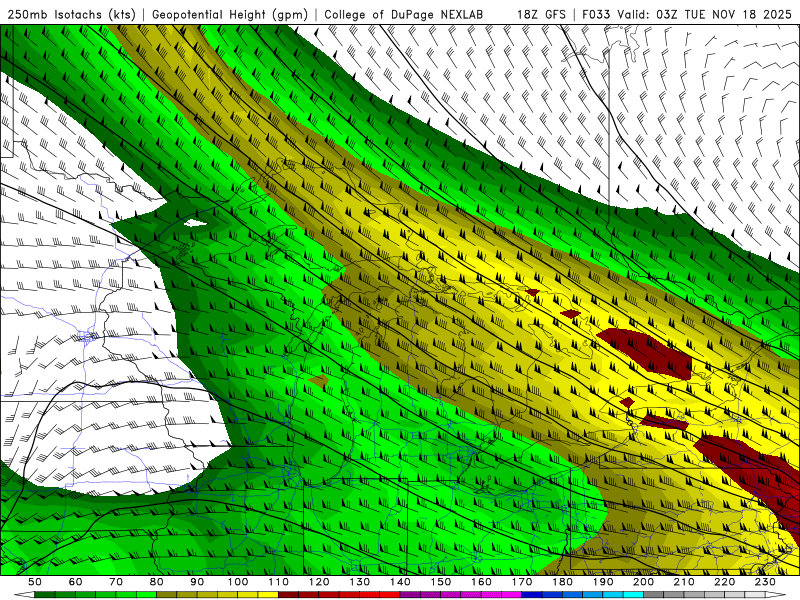The height and width of the screenshot is (600, 800).
Task: Select the 90 label on the color scale
Action: pyautogui.click(x=197, y=582)
